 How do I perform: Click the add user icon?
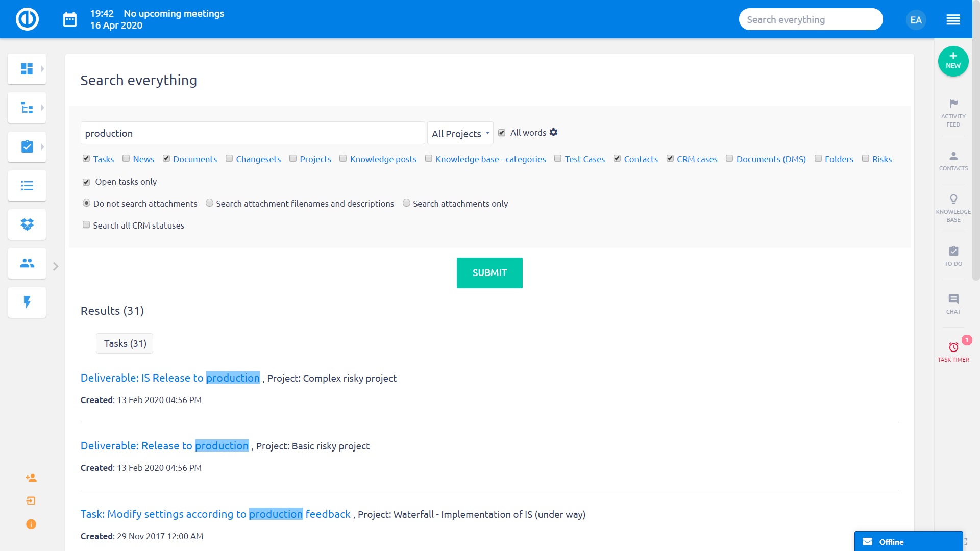pos(31,478)
